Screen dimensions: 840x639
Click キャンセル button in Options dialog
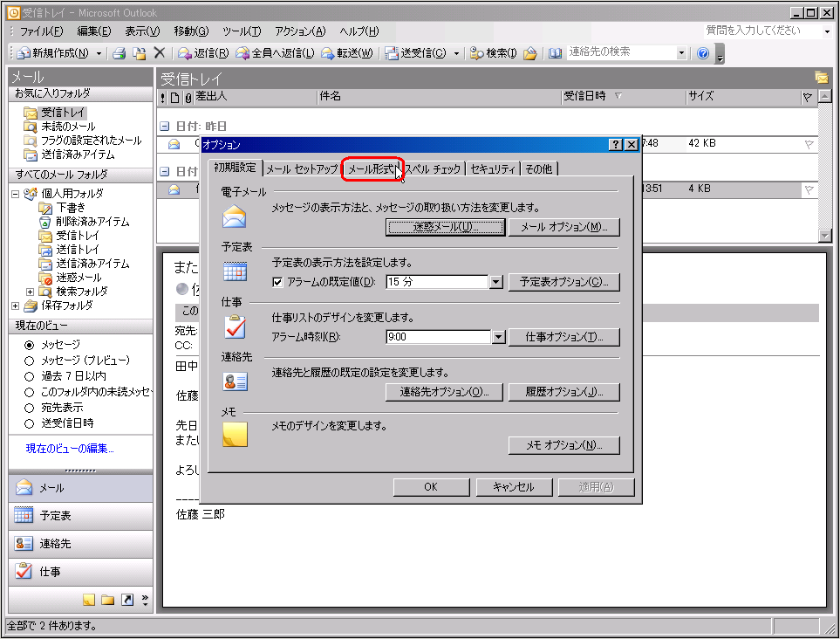pos(514,487)
